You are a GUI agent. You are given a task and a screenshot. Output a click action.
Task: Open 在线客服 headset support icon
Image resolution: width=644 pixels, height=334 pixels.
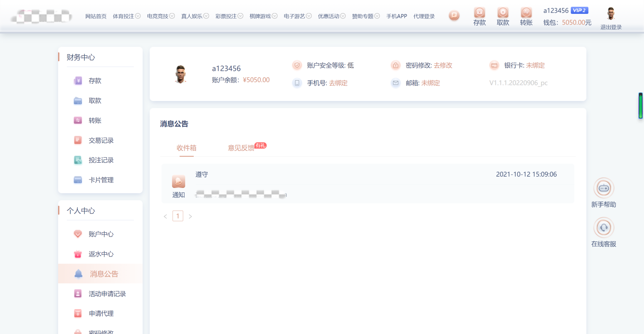(x=603, y=228)
